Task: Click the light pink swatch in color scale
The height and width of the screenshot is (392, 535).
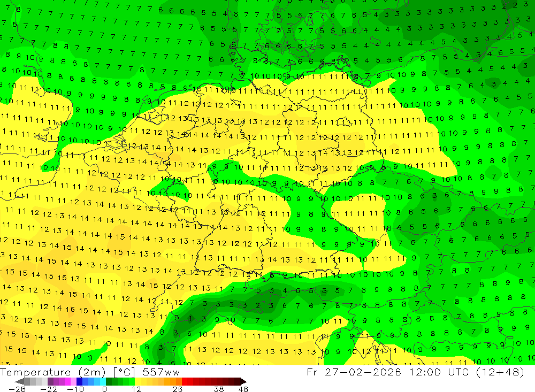Action: point(73,381)
